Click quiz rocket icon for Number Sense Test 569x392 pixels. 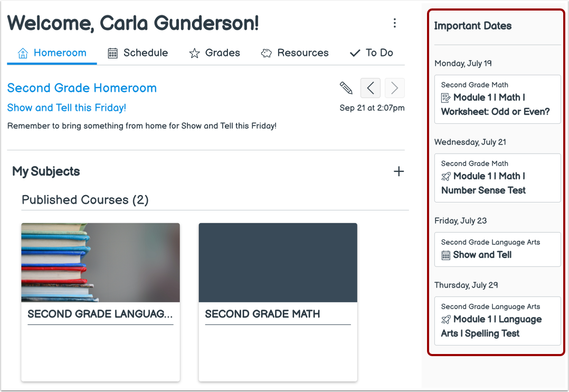(x=445, y=177)
